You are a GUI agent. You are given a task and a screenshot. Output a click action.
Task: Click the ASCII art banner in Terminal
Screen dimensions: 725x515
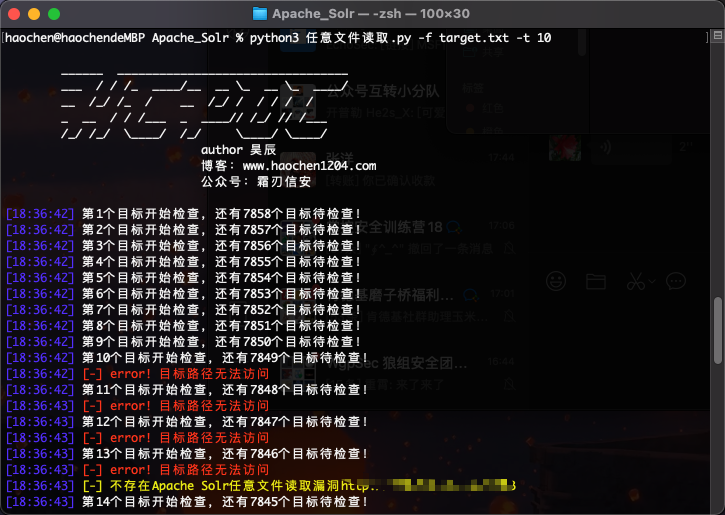pyautogui.click(x=204, y=105)
